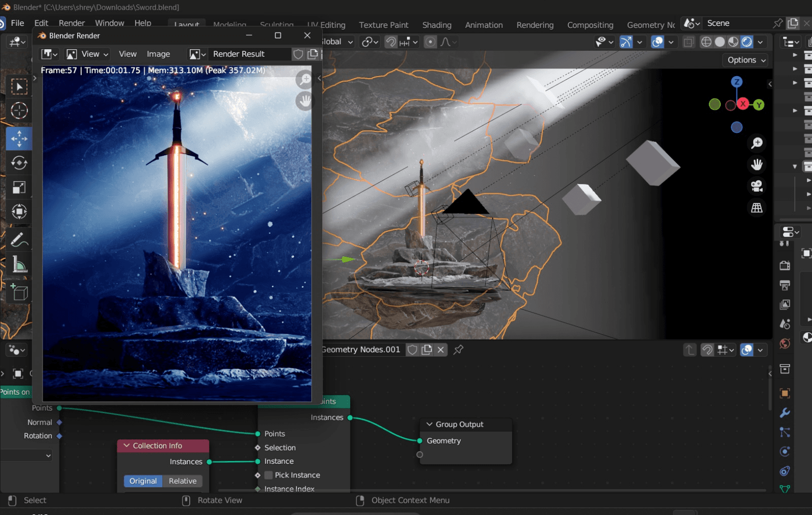Open Image menu in Blender Render window

point(158,54)
